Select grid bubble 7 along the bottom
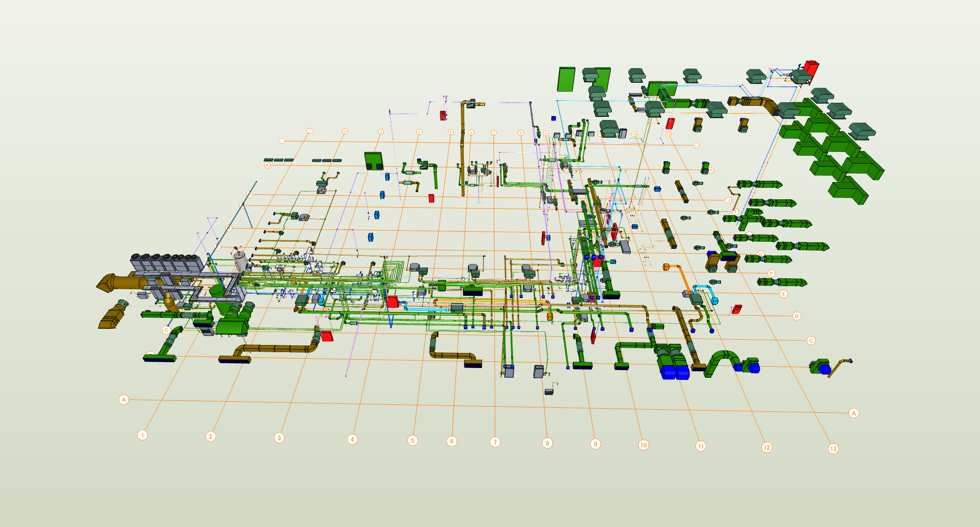Image resolution: width=980 pixels, height=527 pixels. click(x=495, y=442)
